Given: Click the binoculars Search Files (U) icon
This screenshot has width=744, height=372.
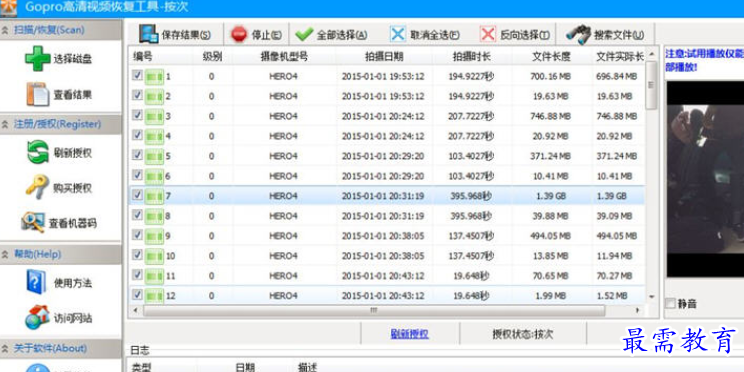Looking at the screenshot, I should 578,35.
